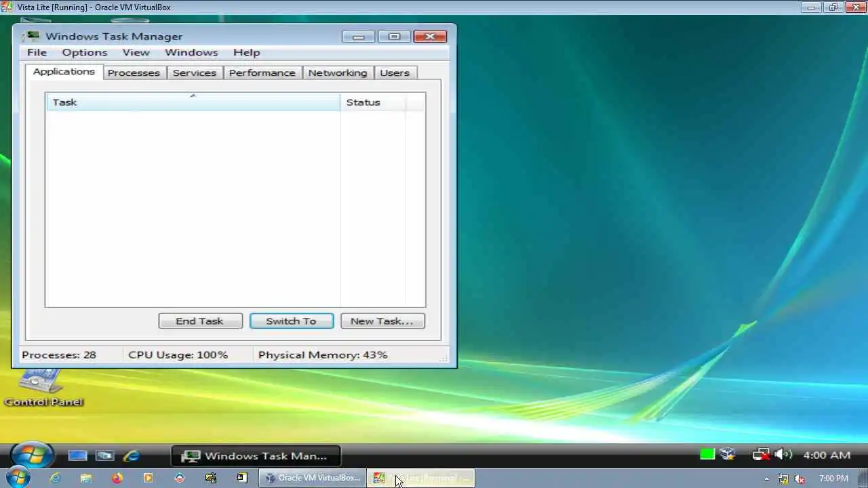868x488 pixels.
Task: Maximize the Windows Task Manager window
Action: coord(394,37)
